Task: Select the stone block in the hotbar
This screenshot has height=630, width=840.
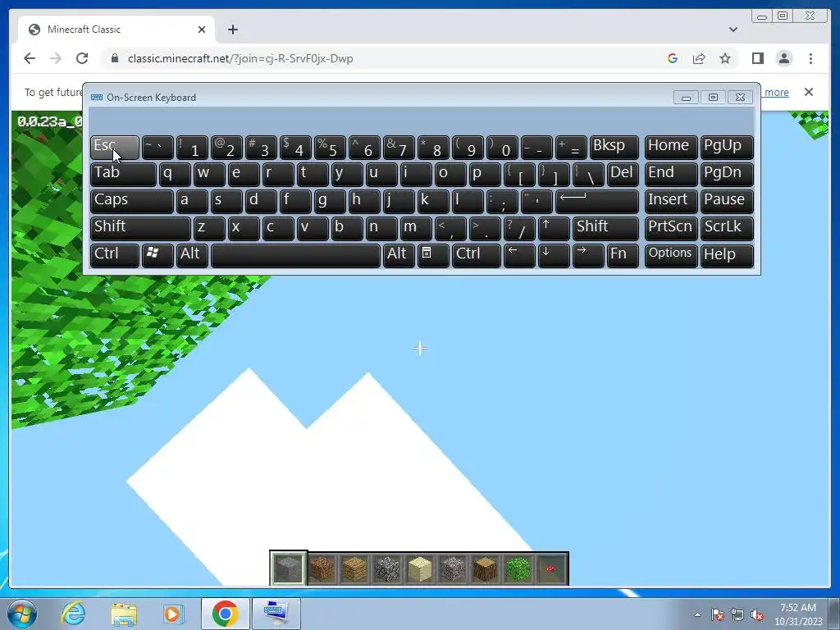Action: click(x=288, y=568)
